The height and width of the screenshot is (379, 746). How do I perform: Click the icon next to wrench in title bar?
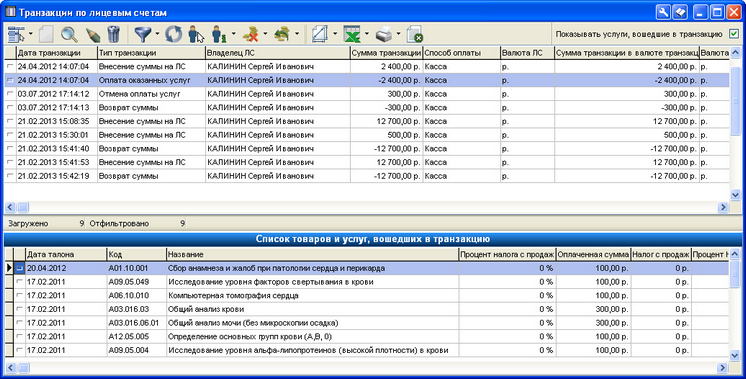coord(680,12)
